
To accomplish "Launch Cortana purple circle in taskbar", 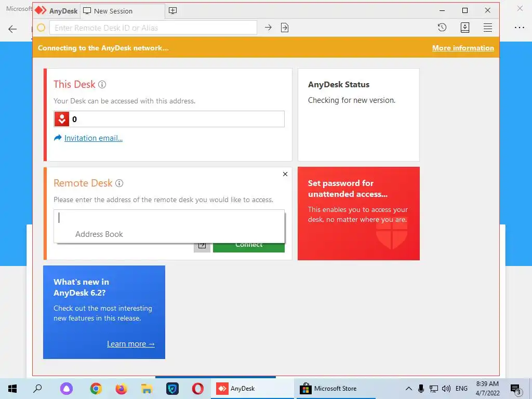I will 66,389.
